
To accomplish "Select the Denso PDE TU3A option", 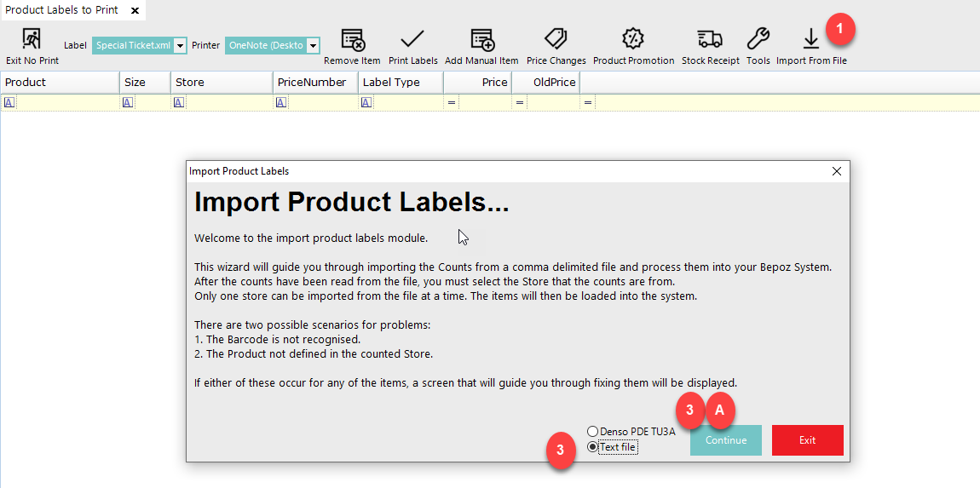I will [593, 432].
